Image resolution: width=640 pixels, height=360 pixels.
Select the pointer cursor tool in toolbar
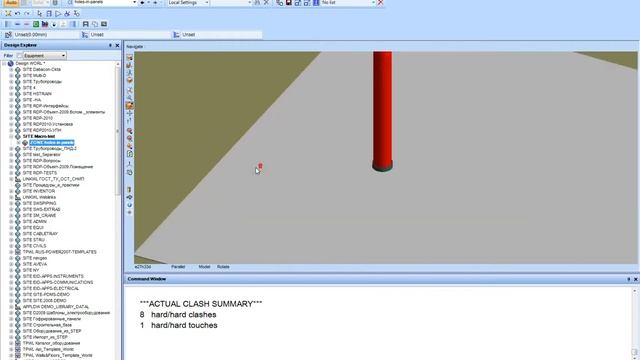[40, 13]
